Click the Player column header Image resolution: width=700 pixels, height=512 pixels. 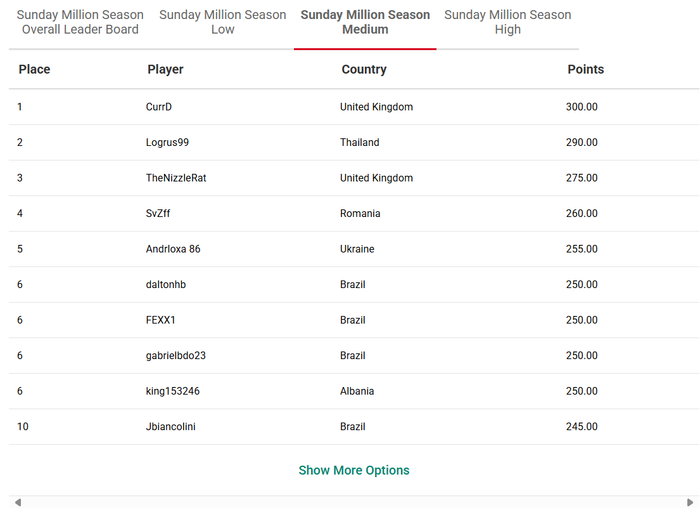(x=165, y=69)
